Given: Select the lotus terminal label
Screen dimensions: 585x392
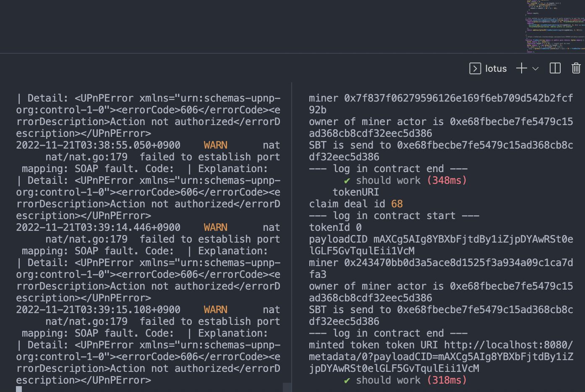Looking at the screenshot, I should 496,68.
